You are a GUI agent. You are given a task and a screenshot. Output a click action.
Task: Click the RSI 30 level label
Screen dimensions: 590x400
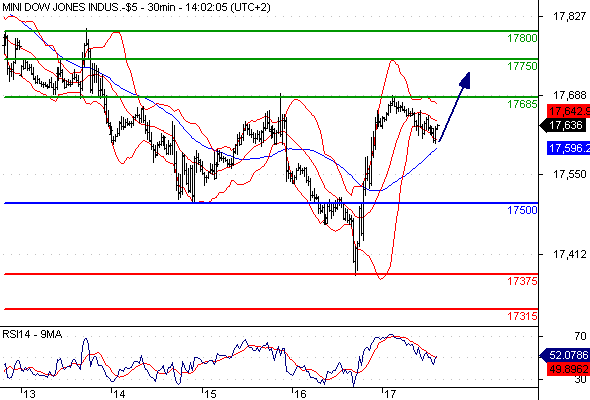580,379
